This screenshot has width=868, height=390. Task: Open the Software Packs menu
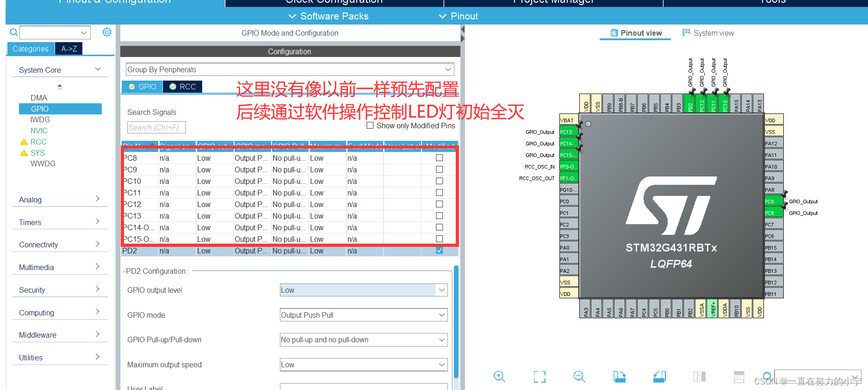point(329,16)
